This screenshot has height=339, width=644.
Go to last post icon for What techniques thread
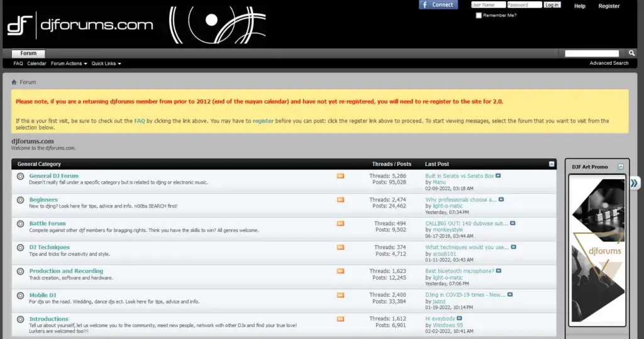513,247
